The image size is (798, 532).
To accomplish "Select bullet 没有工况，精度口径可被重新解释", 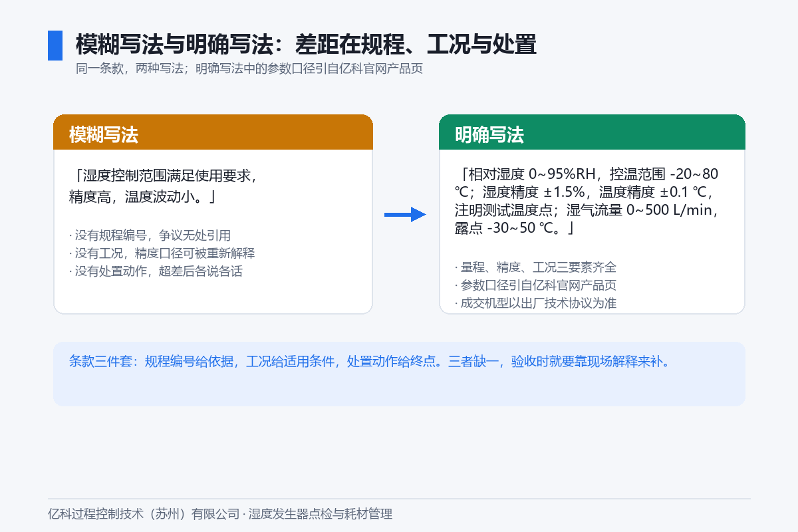I will (162, 253).
